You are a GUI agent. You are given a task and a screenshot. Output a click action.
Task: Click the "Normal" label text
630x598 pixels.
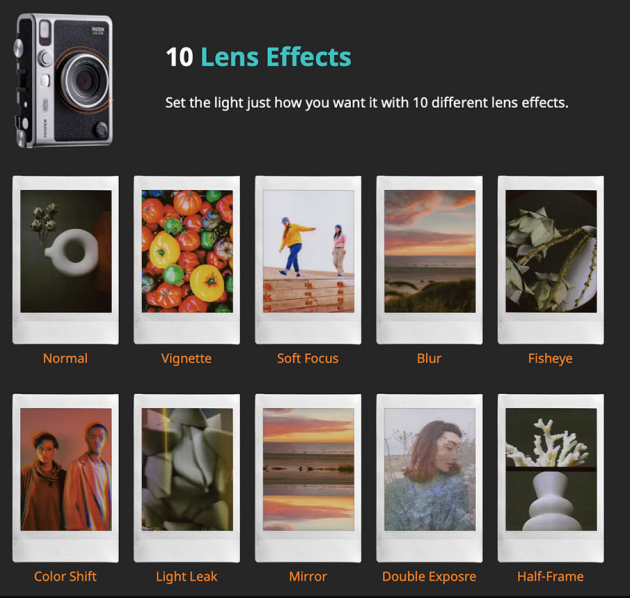(x=65, y=358)
